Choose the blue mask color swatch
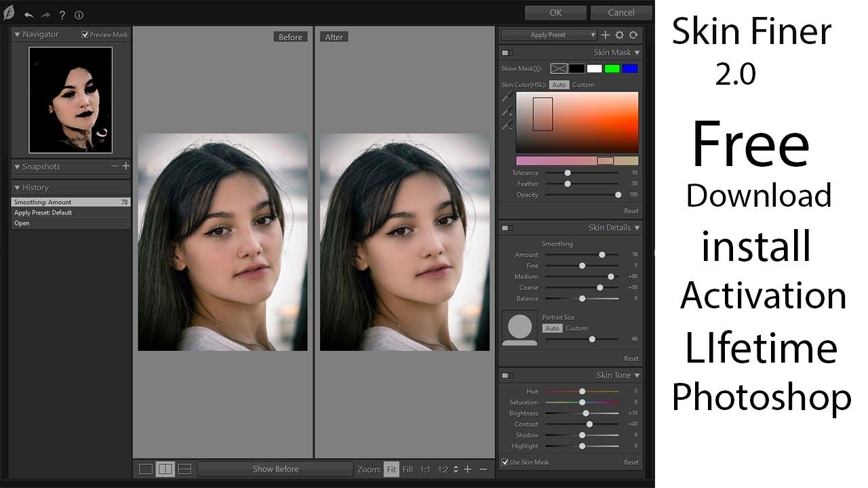Image resolution: width=868 pixels, height=488 pixels. point(630,68)
